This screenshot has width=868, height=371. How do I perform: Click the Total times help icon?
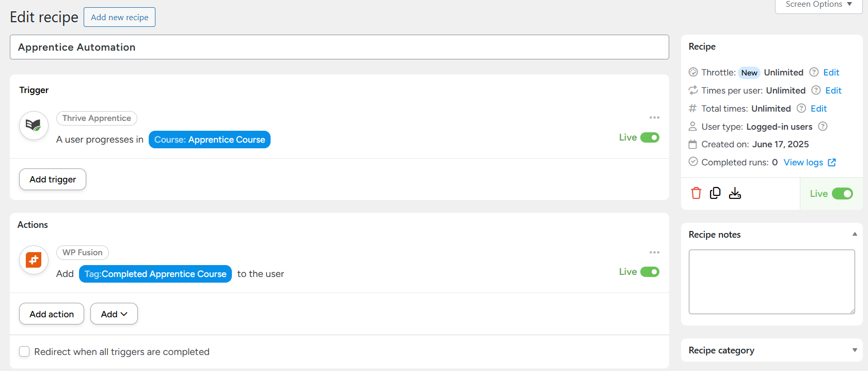coord(801,108)
